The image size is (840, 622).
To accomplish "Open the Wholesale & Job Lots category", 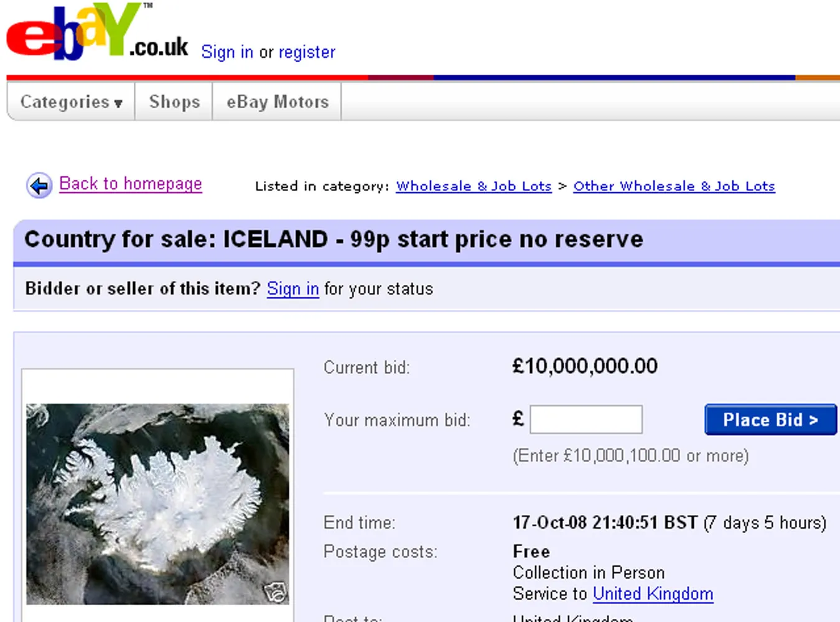I will click(x=473, y=186).
